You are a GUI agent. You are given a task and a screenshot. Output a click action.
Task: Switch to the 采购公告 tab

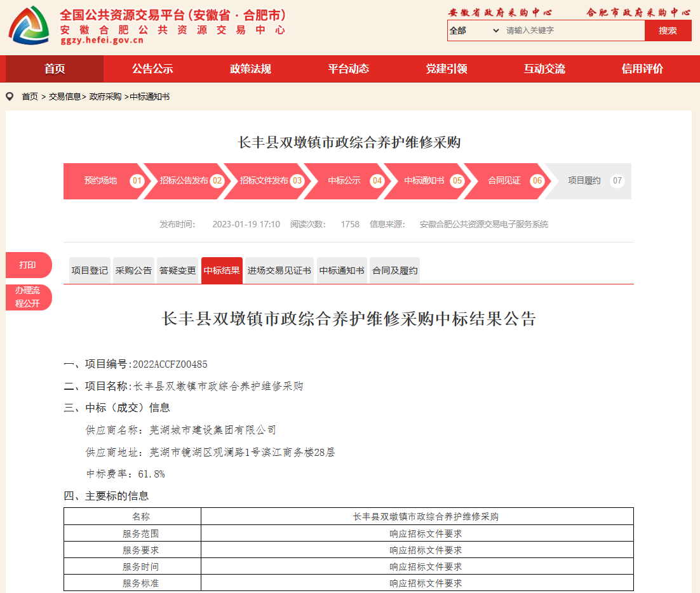[133, 270]
